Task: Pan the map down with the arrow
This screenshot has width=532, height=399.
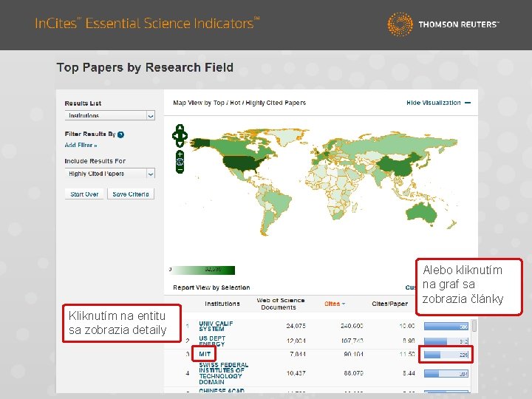Action: click(180, 143)
